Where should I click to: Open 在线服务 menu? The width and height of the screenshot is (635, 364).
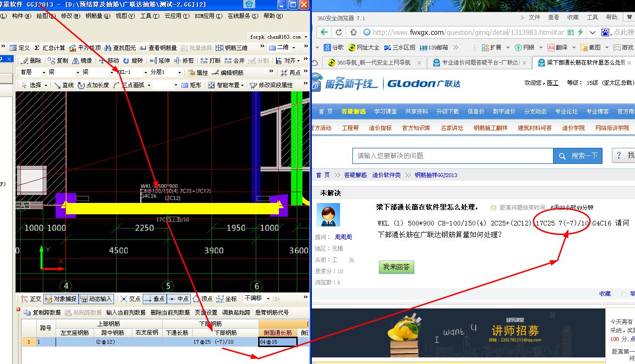pos(243,16)
